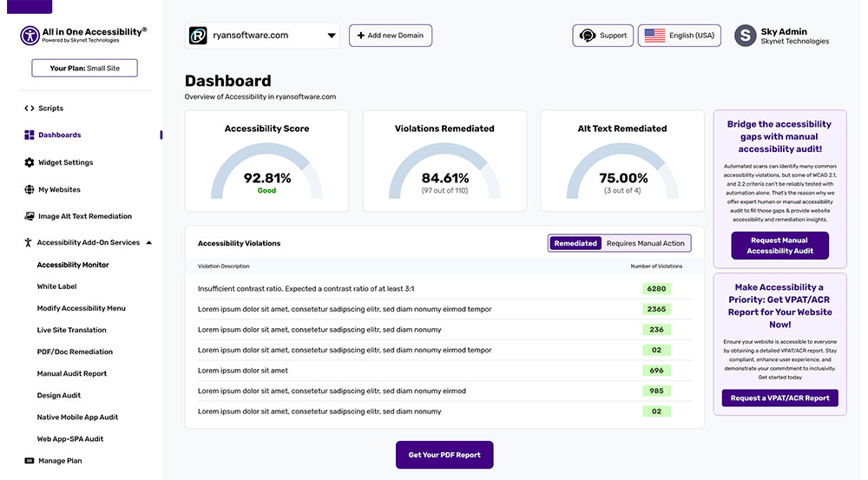Screen dimensions: 868x480
Task: Click the 2365 violations count badge
Action: (x=656, y=309)
